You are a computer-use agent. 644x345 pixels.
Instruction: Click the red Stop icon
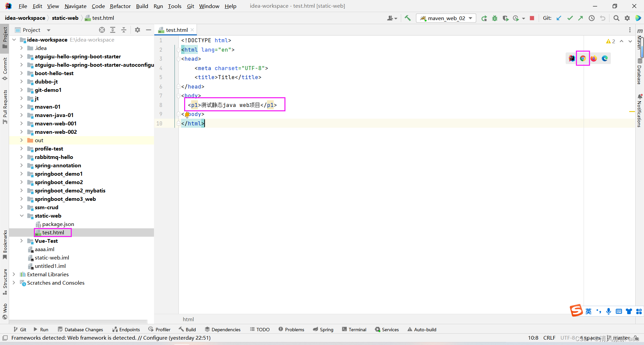pyautogui.click(x=532, y=18)
